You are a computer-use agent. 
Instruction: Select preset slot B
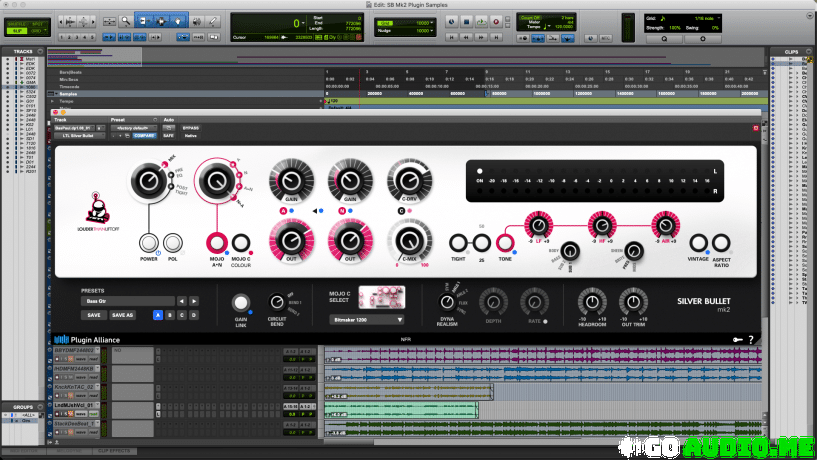tap(170, 315)
